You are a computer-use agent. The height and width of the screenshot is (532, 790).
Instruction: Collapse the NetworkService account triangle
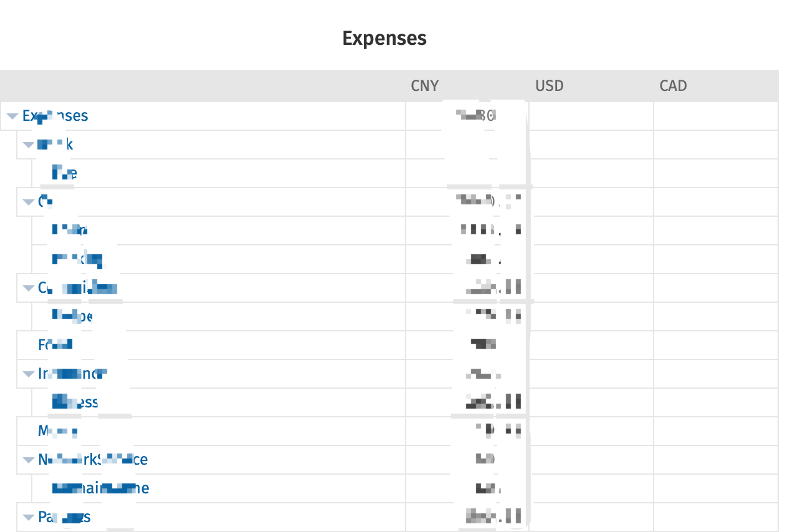[x=28, y=460]
